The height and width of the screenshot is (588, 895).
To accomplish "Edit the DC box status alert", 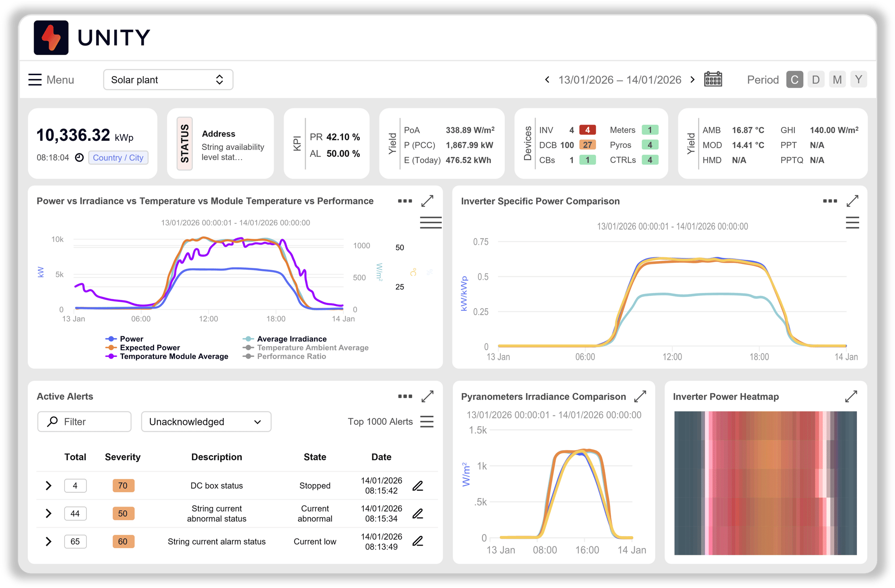I will tap(418, 486).
